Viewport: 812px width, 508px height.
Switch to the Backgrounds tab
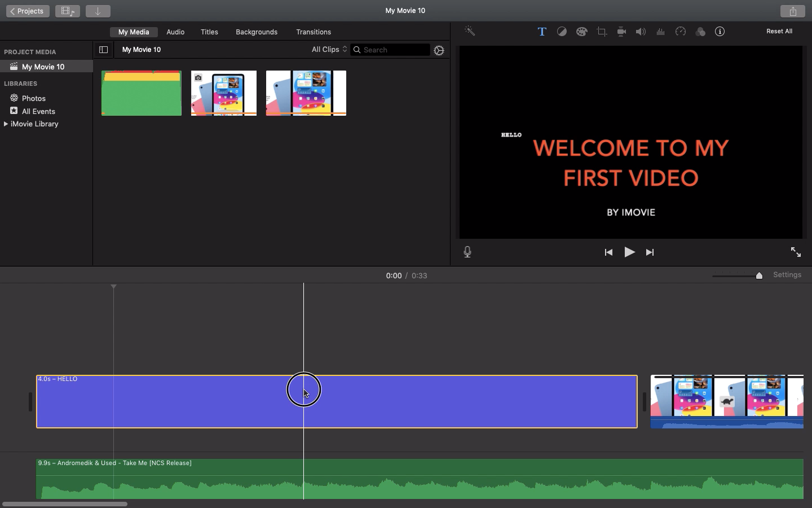click(257, 32)
